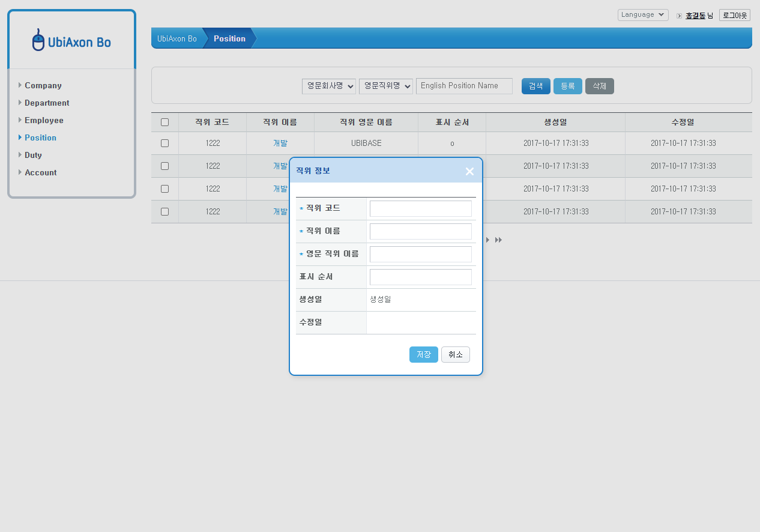The height and width of the screenshot is (532, 760).
Task: Click the arrow icon beside Account menu
Action: 20,172
